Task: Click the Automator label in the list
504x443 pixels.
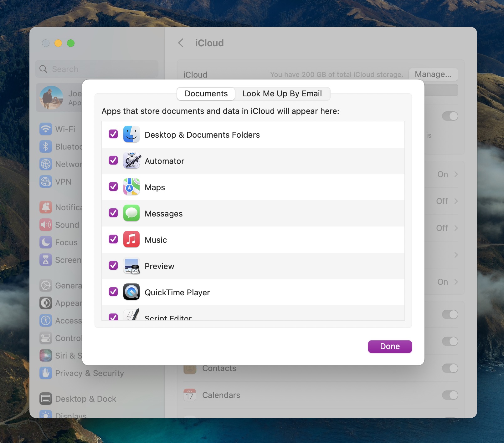Action: point(164,161)
